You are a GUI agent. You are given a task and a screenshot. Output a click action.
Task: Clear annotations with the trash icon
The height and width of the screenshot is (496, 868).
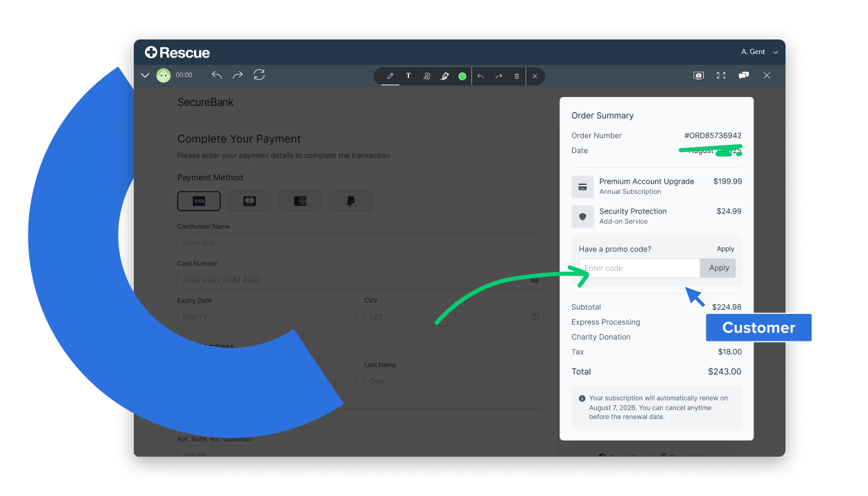(517, 76)
